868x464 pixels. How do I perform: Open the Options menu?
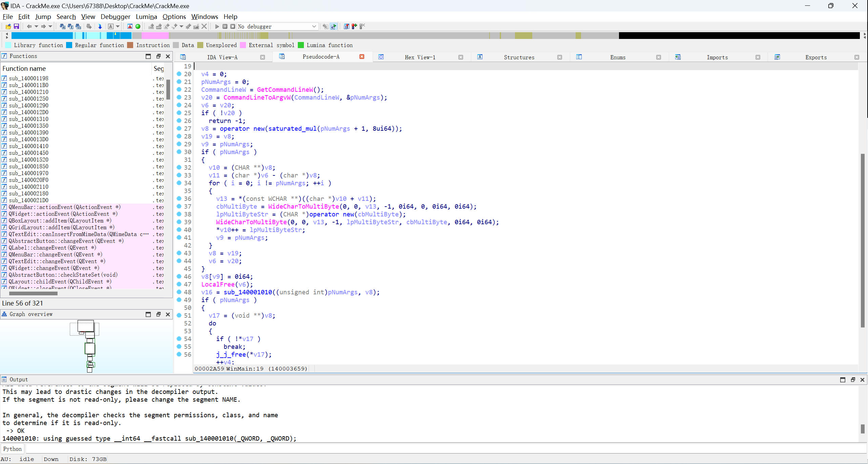[x=174, y=17]
